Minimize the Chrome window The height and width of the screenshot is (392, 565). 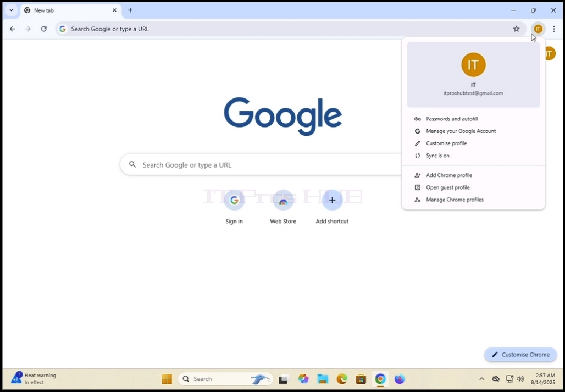[x=513, y=10]
